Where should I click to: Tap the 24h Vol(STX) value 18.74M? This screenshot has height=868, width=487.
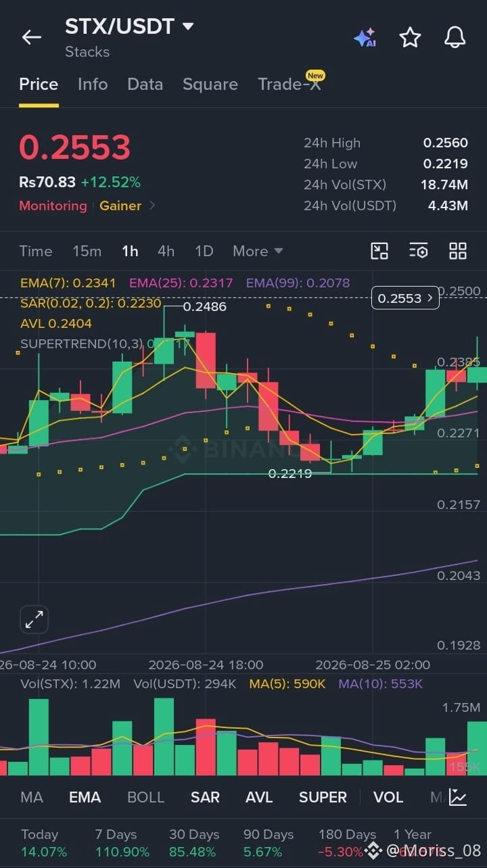[444, 185]
